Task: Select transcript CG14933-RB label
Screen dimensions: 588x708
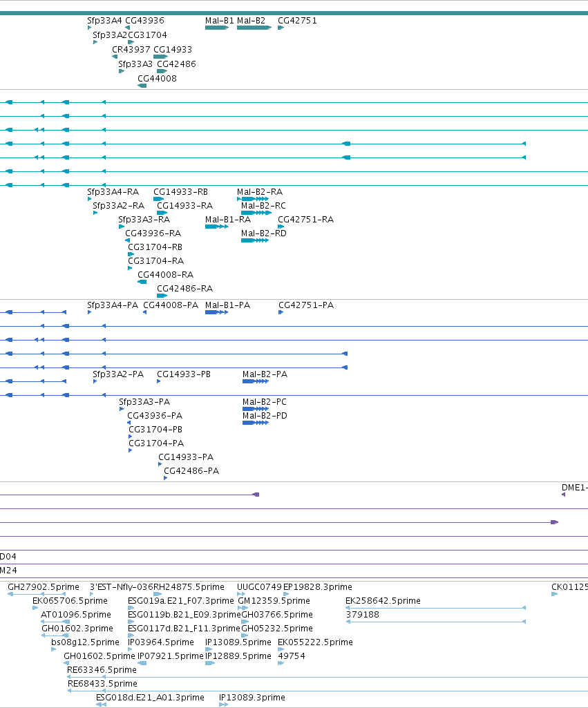Action: (180, 192)
